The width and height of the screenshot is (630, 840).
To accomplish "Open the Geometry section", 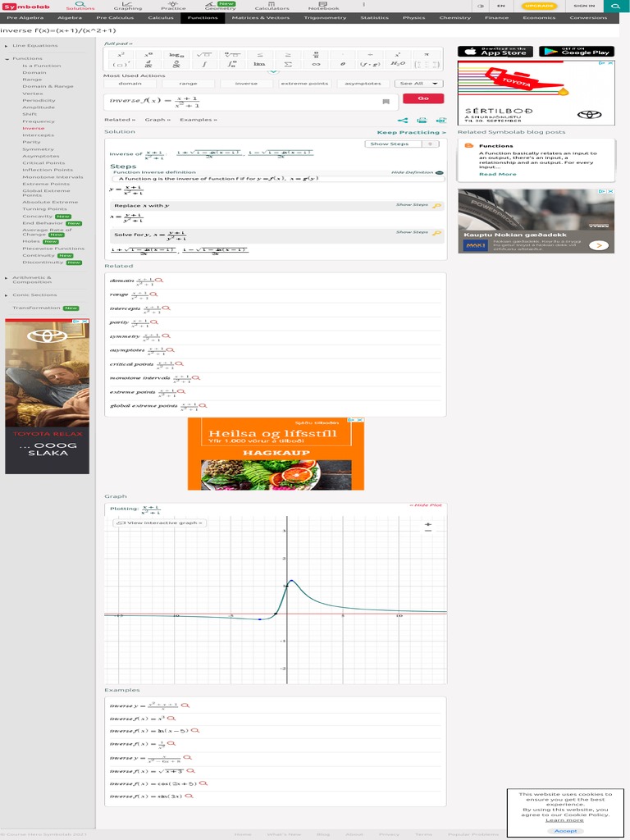I will (220, 6).
